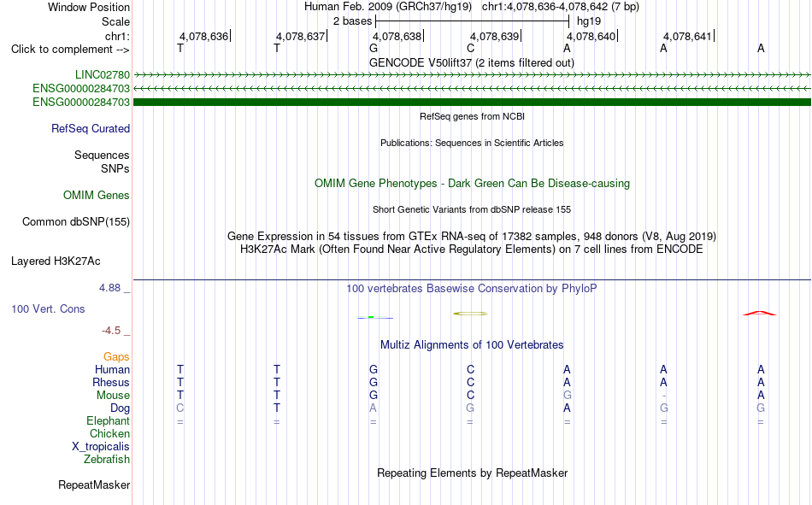The width and height of the screenshot is (812, 505).
Task: Click the LINC02780 gene label
Action: click(103, 74)
